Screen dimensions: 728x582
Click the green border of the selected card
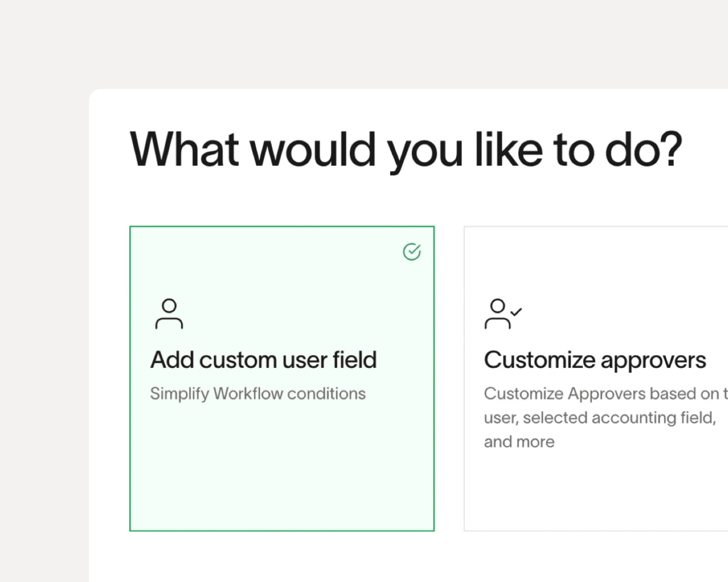point(281,227)
